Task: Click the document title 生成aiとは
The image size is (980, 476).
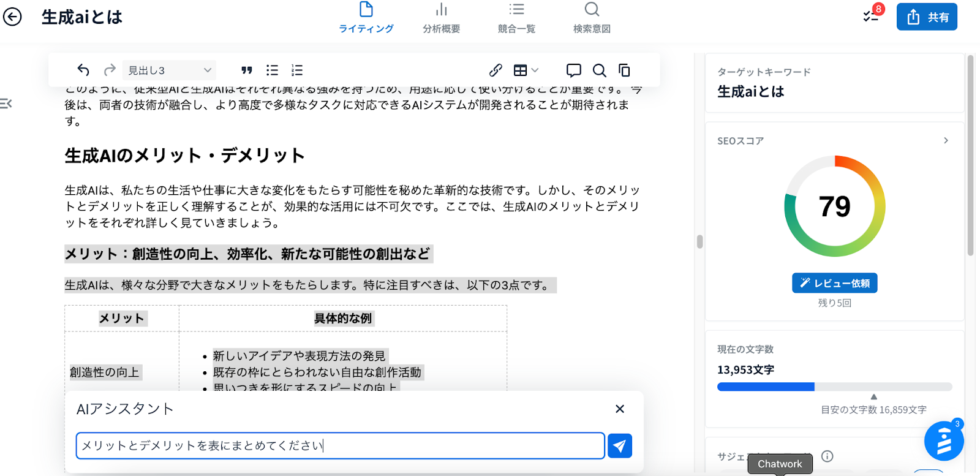Action: click(82, 17)
